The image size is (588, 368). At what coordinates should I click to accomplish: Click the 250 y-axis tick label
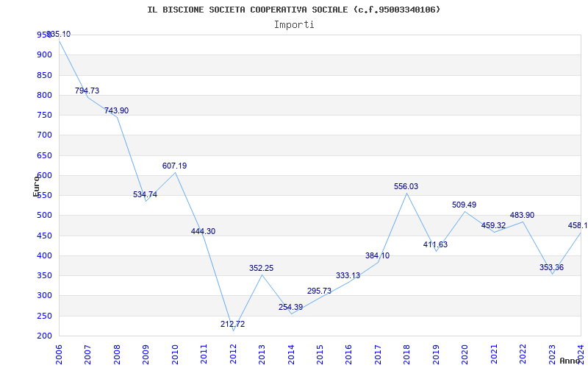tap(44, 316)
